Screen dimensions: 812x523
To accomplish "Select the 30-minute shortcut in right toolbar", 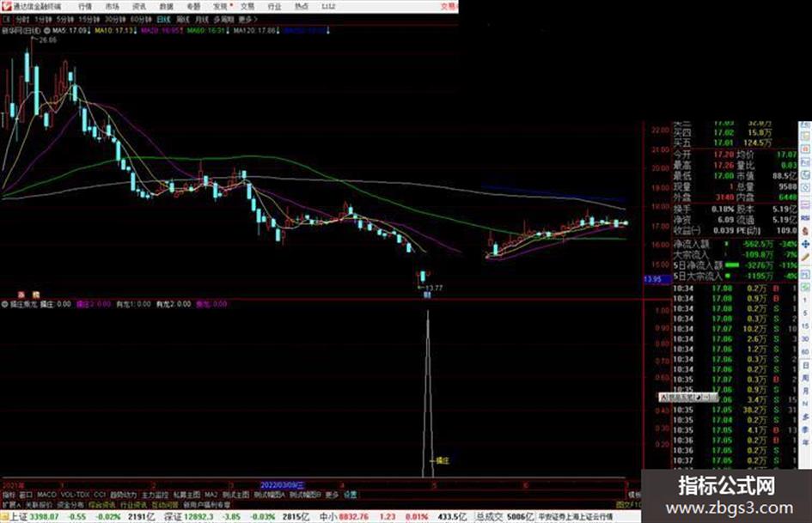I will [x=805, y=339].
